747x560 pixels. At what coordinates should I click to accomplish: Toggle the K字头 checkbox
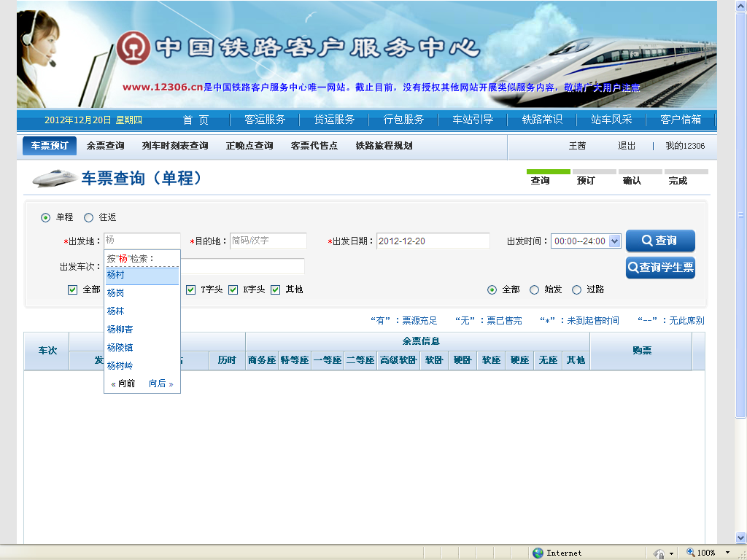point(233,289)
